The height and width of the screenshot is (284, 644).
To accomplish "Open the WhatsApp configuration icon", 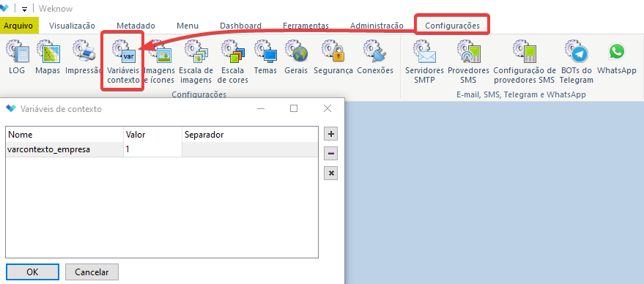I will point(616,57).
